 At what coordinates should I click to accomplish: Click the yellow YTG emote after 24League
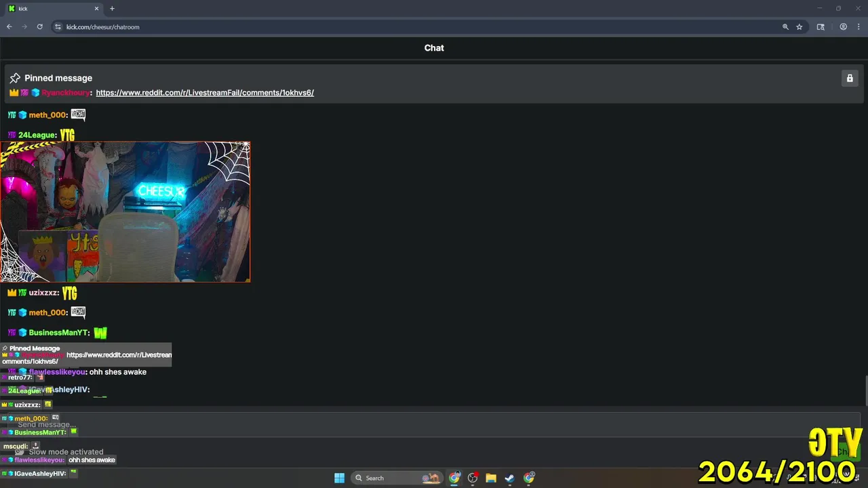pos(67,135)
